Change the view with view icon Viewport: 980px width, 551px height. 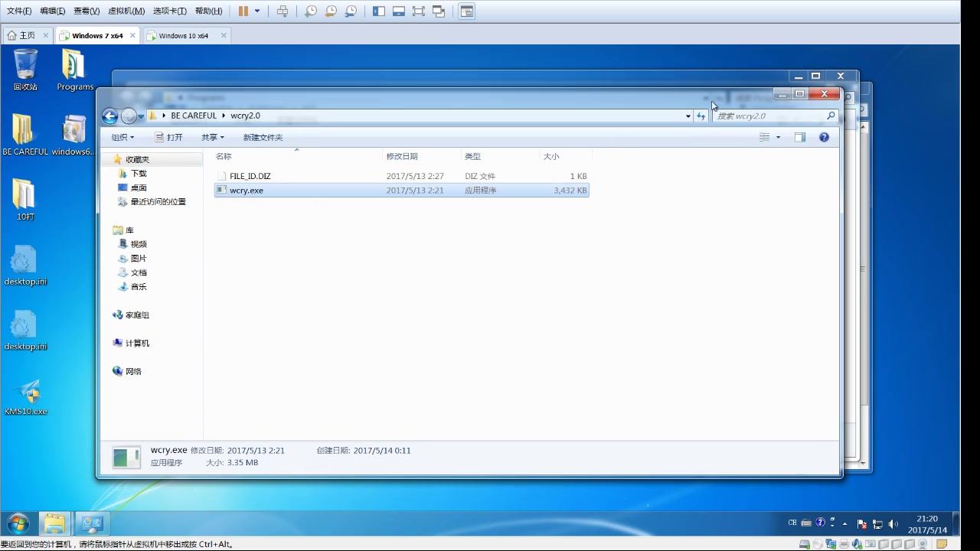pyautogui.click(x=764, y=138)
